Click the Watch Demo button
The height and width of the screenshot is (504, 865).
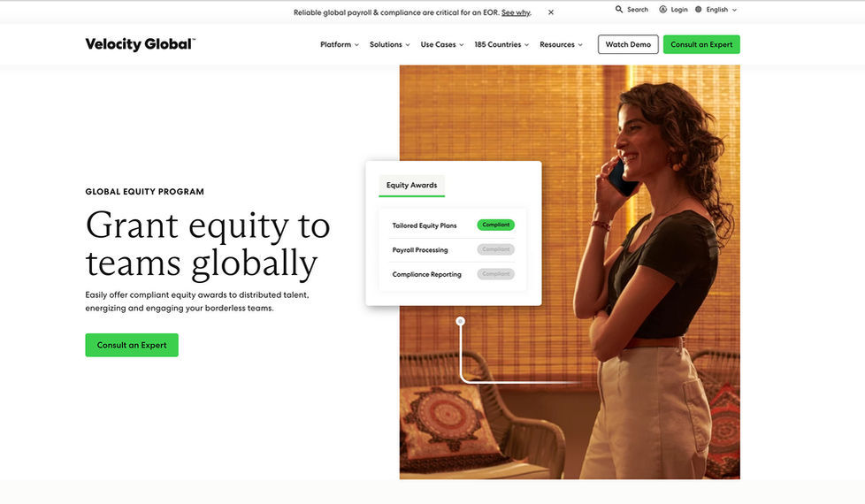pyautogui.click(x=628, y=45)
